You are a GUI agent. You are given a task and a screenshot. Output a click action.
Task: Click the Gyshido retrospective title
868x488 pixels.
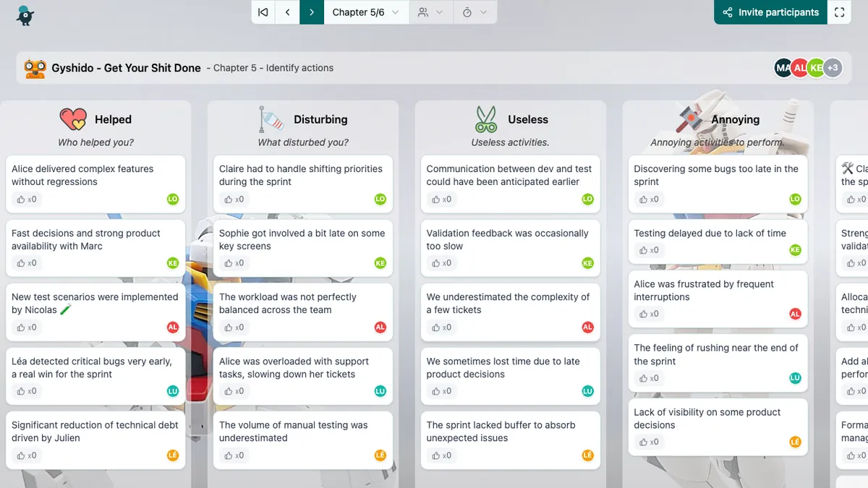(126, 68)
